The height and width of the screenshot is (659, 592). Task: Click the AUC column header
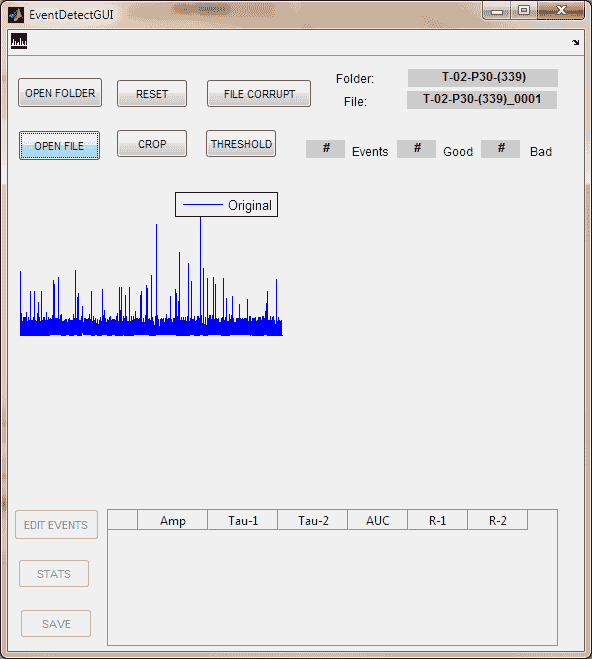pos(378,520)
